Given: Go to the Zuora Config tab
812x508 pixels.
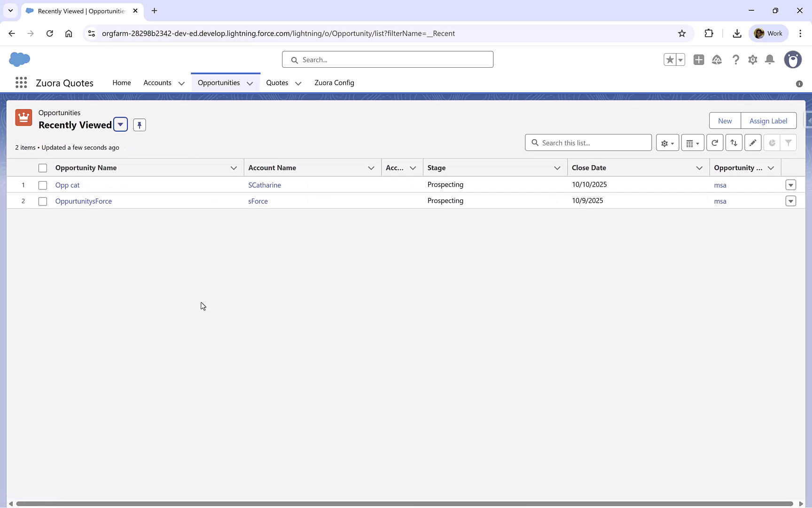Looking at the screenshot, I should (x=334, y=82).
